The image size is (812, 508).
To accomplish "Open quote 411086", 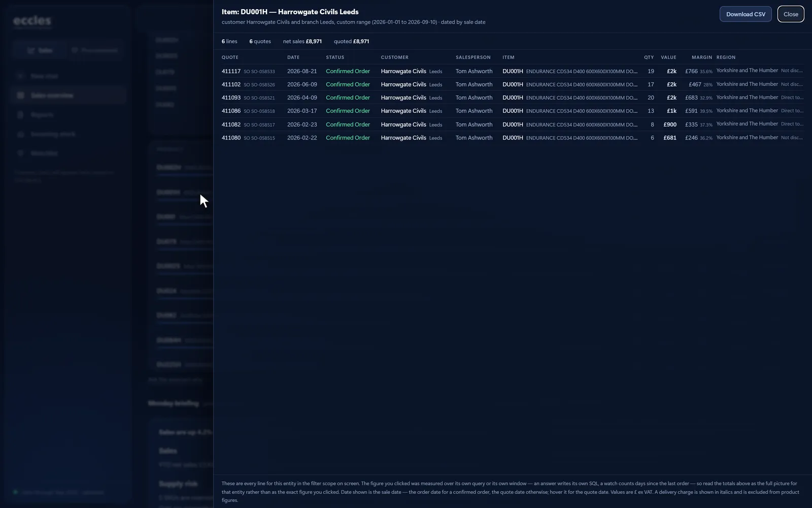I will (231, 111).
